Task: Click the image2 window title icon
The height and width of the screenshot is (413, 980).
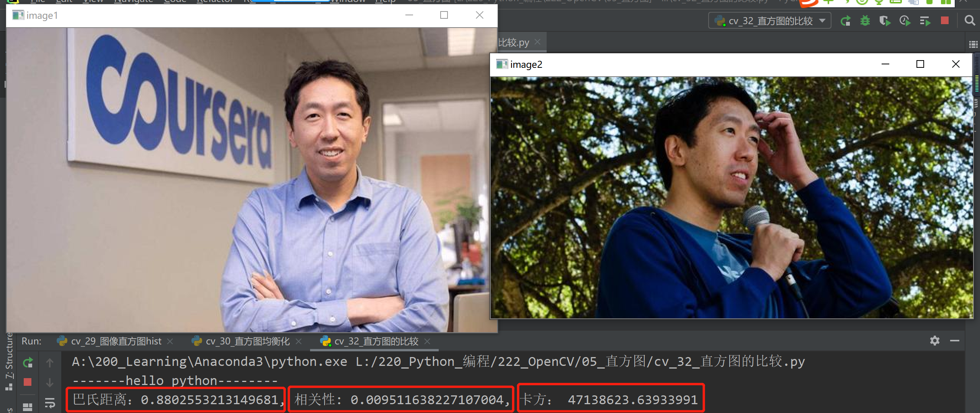Action: (501, 64)
